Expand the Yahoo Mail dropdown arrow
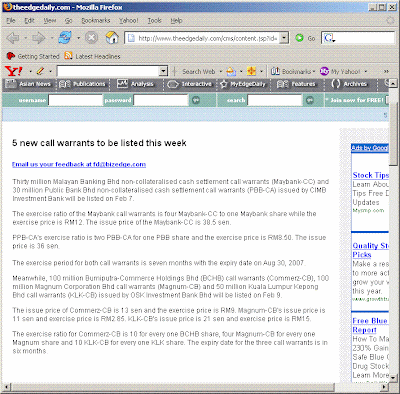The width and height of the screenshot is (400, 394). 241,71
